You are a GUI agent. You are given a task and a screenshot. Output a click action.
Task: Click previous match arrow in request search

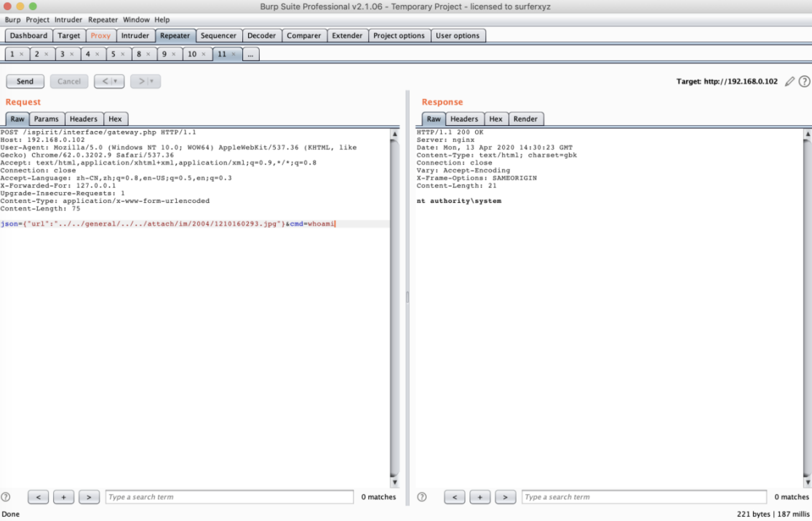point(38,497)
